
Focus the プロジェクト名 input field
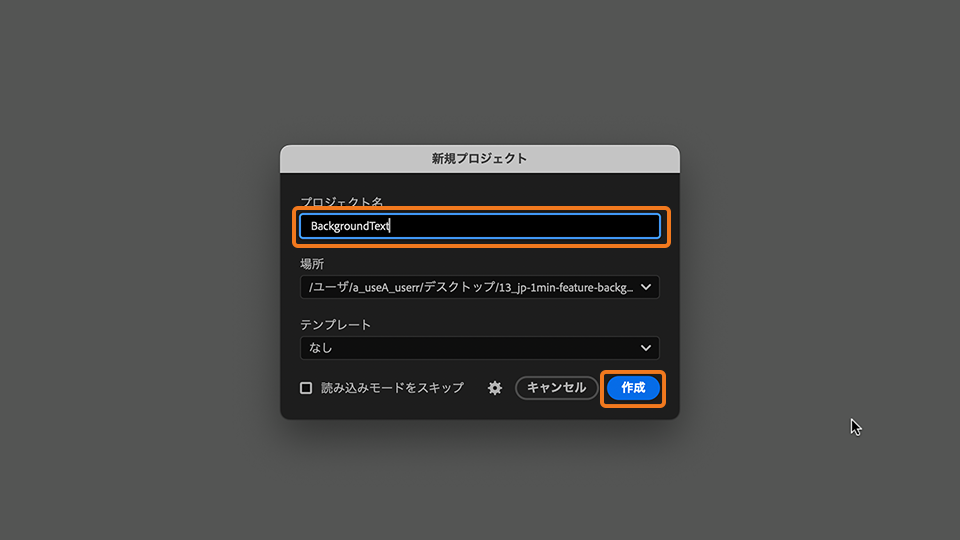click(x=480, y=226)
